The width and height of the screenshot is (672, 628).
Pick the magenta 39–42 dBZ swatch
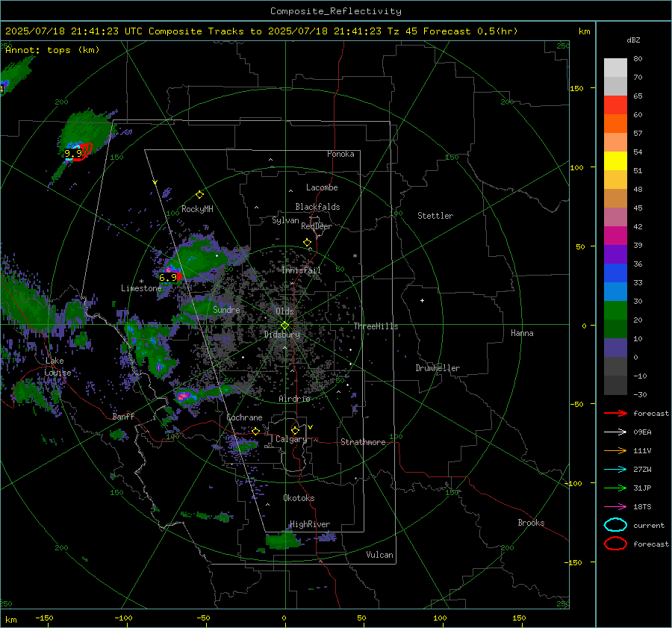615,236
